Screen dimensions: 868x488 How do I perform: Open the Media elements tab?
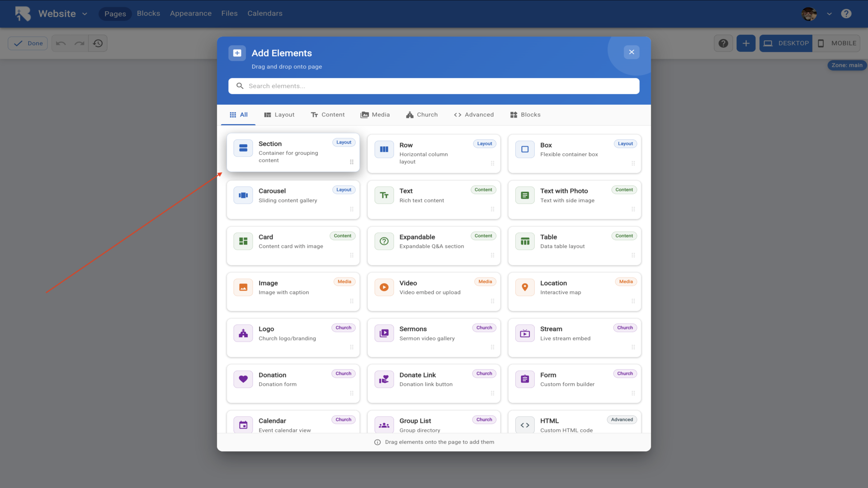coord(375,115)
